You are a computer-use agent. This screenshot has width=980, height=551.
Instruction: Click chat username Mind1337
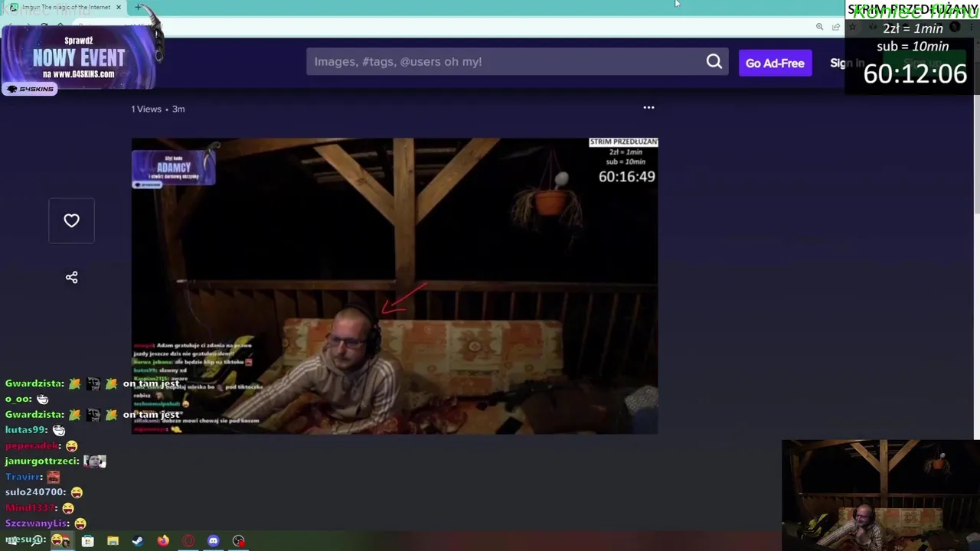pos(31,507)
